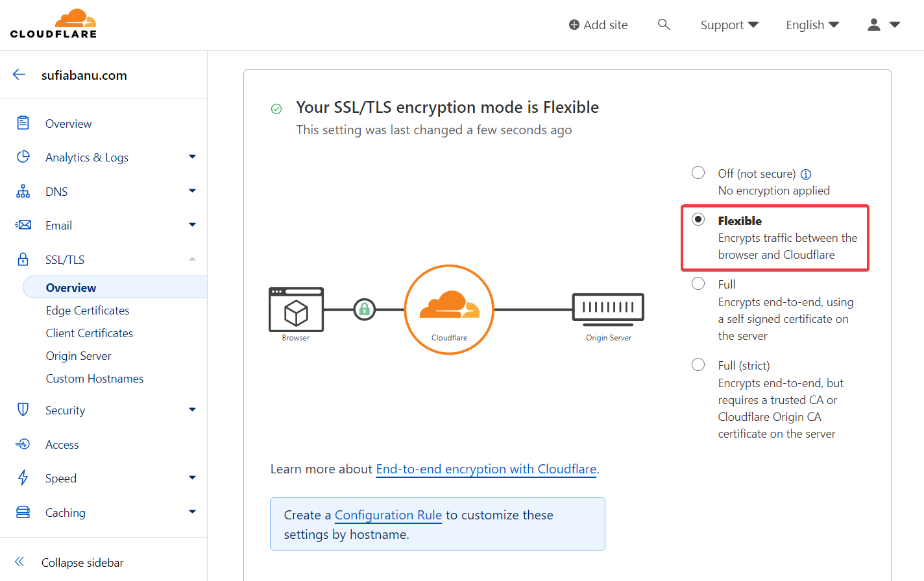Collapse the SSL/TLS section arrow
Screen dimensions: 924x581
(192, 259)
